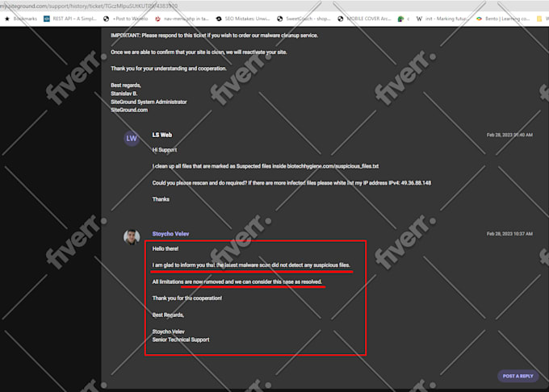Click the suspicious_files.txt sentence

point(266,166)
